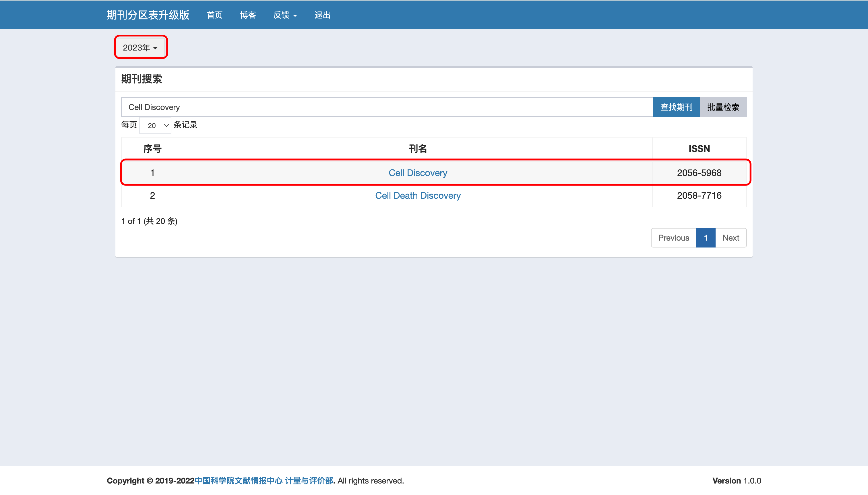Click the Next pagination button
Screen dimensions: 868x495
[x=731, y=238]
